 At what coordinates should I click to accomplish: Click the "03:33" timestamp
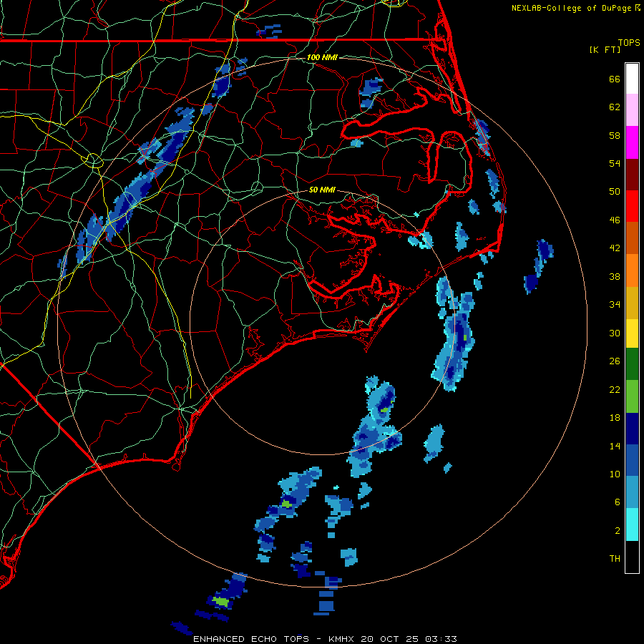click(x=441, y=639)
